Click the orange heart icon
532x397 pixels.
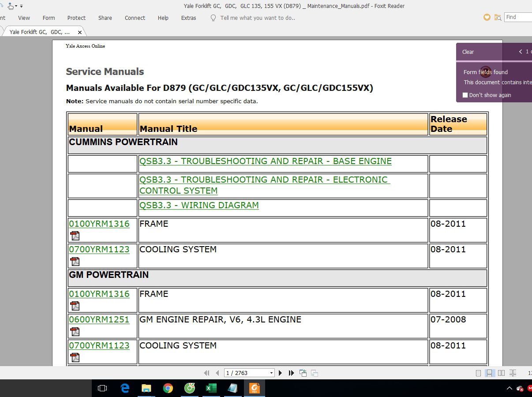tap(487, 17)
